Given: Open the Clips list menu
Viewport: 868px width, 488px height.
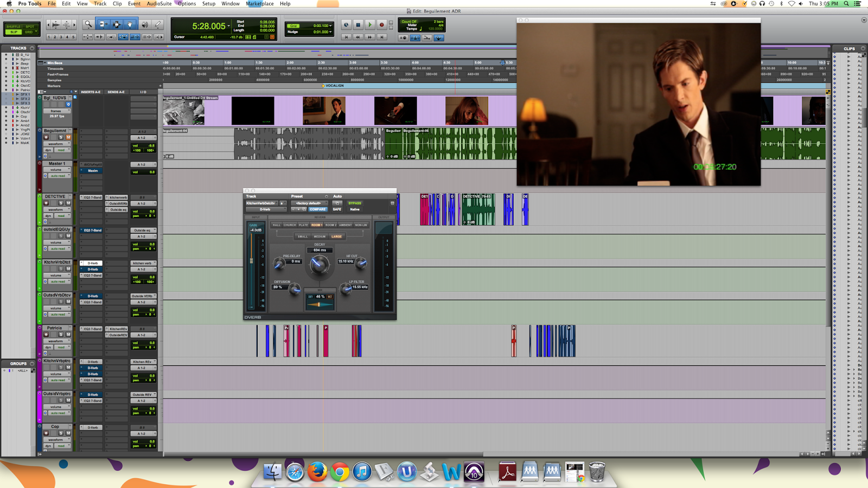Looking at the screenshot, I should [863, 48].
